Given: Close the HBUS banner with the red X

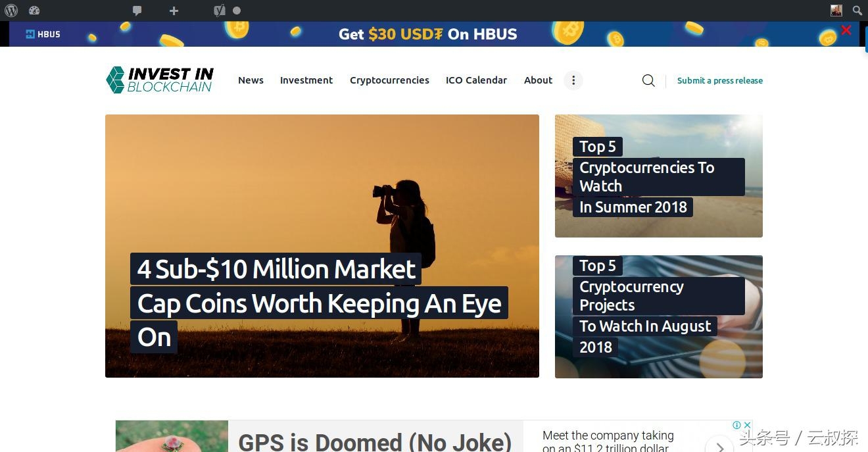Looking at the screenshot, I should coord(846,30).
